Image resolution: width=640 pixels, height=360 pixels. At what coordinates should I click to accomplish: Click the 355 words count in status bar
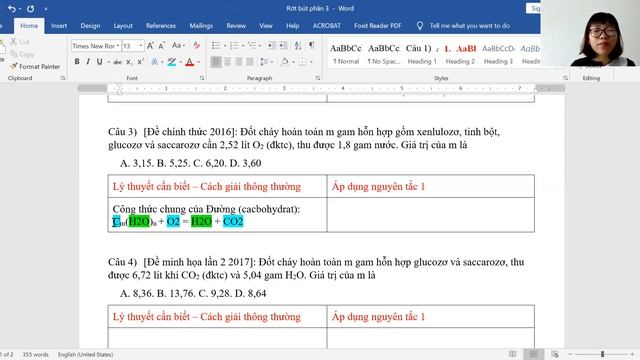pos(35,354)
